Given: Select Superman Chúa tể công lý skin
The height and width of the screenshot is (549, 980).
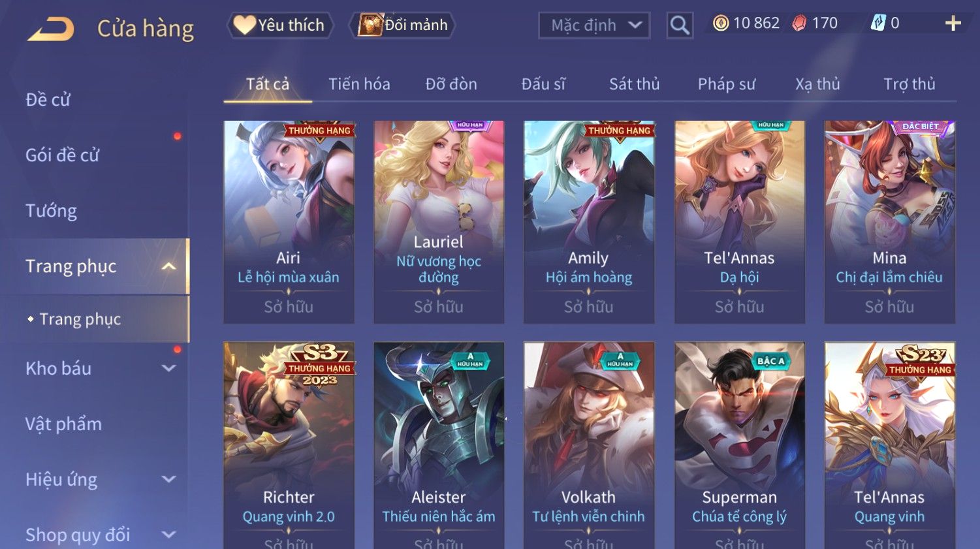Looking at the screenshot, I should 739,445.
